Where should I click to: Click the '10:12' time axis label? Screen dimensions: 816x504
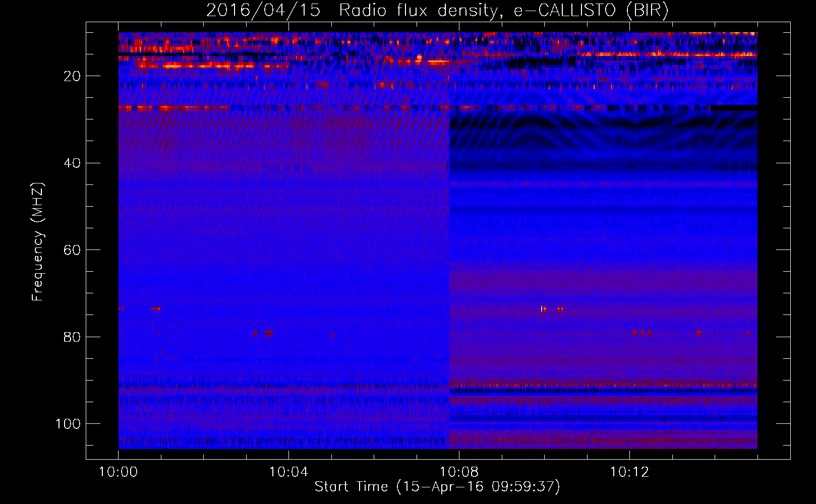tap(629, 472)
